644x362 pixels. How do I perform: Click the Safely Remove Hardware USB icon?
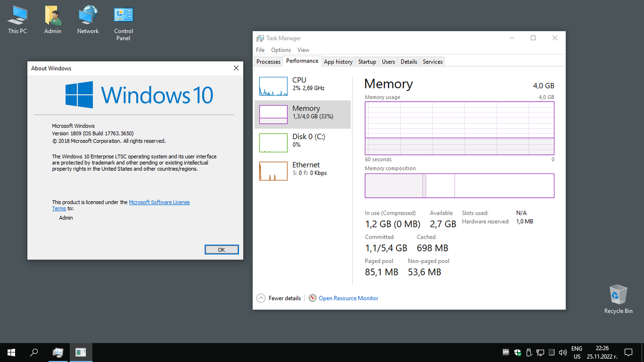point(529,352)
